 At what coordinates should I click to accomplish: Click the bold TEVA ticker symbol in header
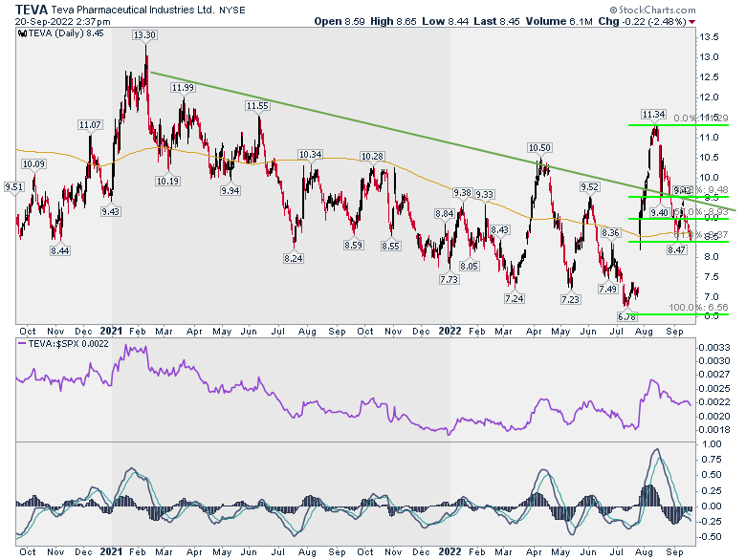(32, 10)
